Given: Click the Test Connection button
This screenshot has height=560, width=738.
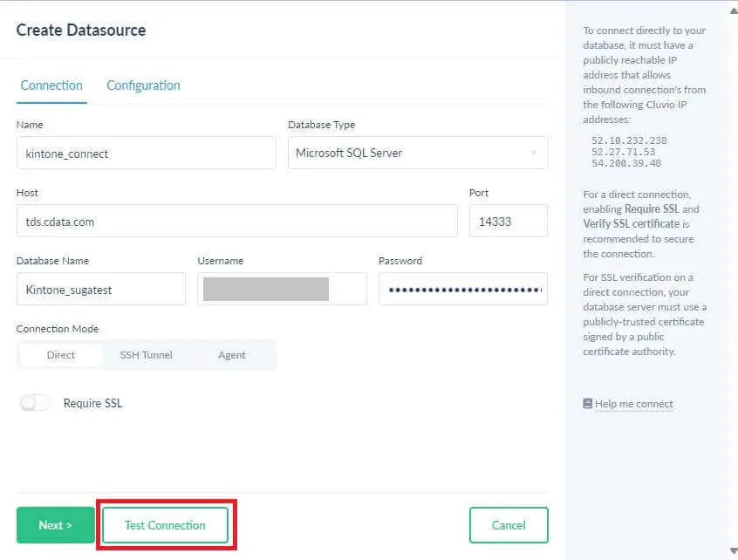Looking at the screenshot, I should pyautogui.click(x=165, y=525).
